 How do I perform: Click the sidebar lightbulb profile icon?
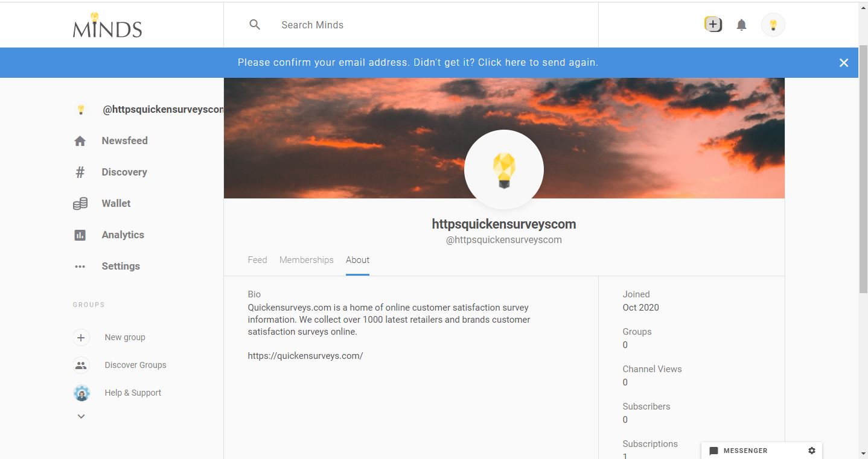(x=81, y=110)
